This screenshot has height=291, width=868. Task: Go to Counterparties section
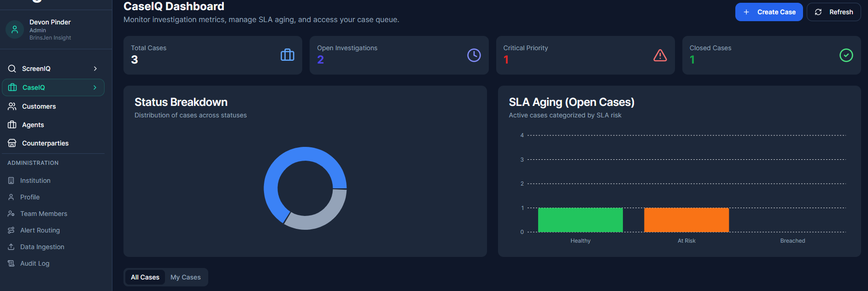[53, 143]
